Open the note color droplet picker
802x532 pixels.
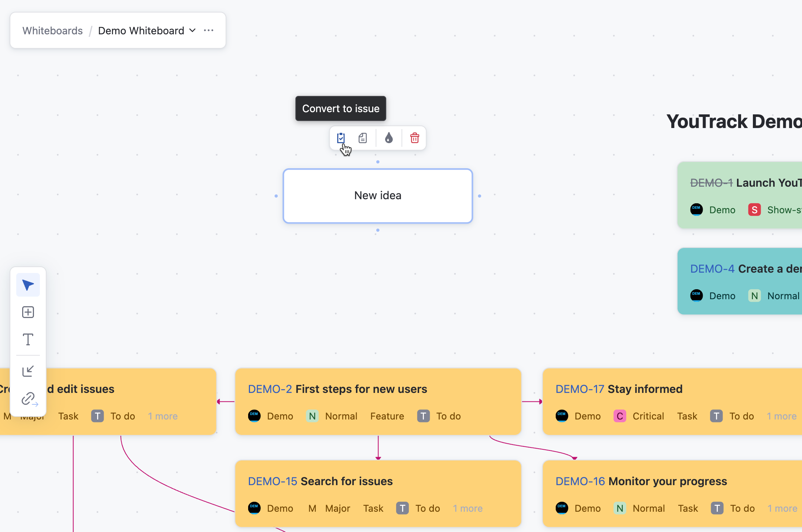tap(389, 138)
